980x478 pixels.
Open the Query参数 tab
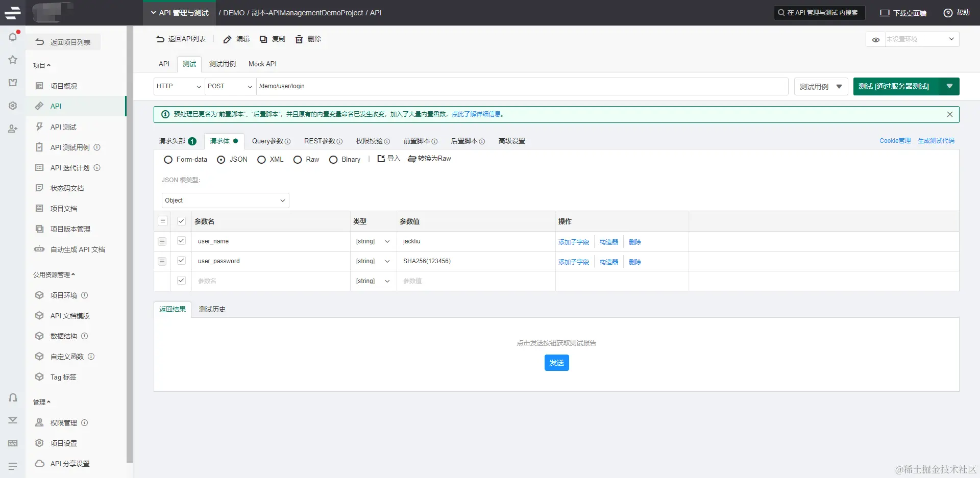271,141
